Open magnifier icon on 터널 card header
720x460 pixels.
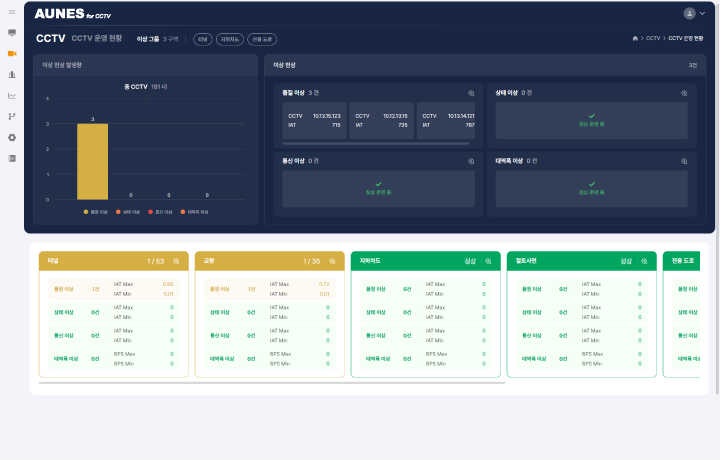(x=176, y=261)
